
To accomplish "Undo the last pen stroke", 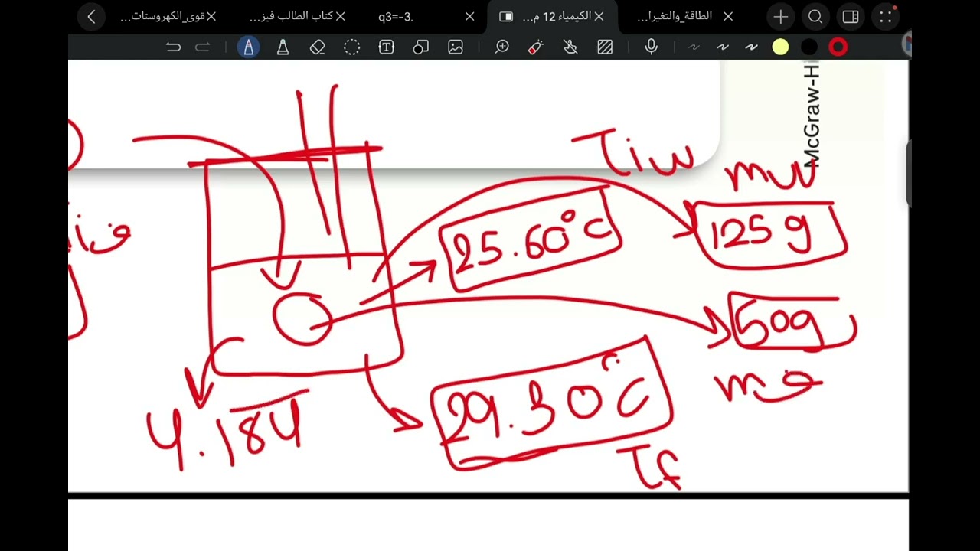I will pos(173,47).
